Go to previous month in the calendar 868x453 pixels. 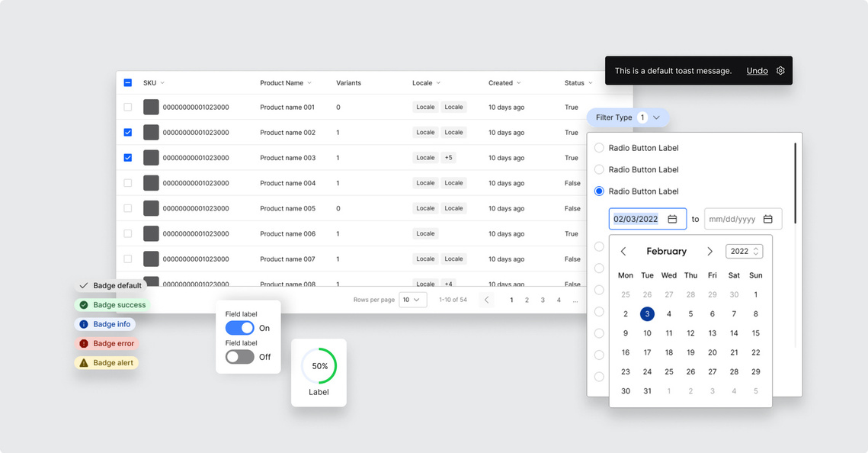click(x=623, y=252)
